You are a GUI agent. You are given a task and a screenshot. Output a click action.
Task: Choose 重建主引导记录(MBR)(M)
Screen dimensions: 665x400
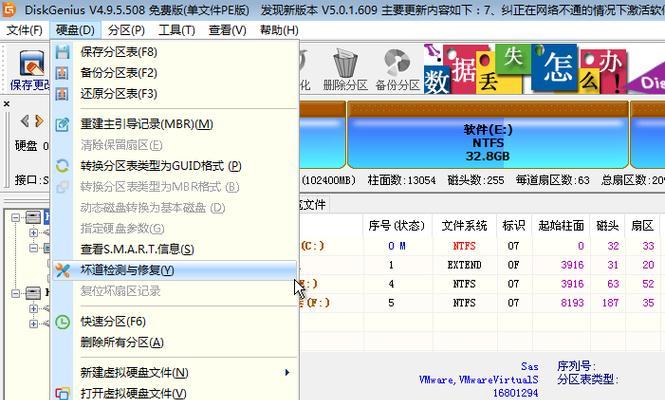175,124
